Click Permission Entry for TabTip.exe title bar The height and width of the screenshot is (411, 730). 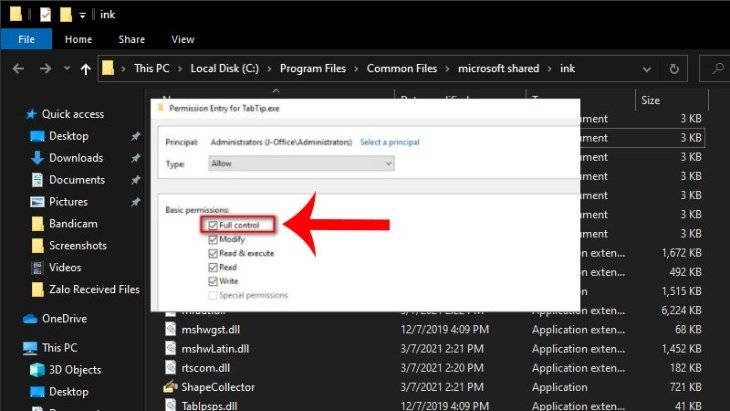(365, 108)
